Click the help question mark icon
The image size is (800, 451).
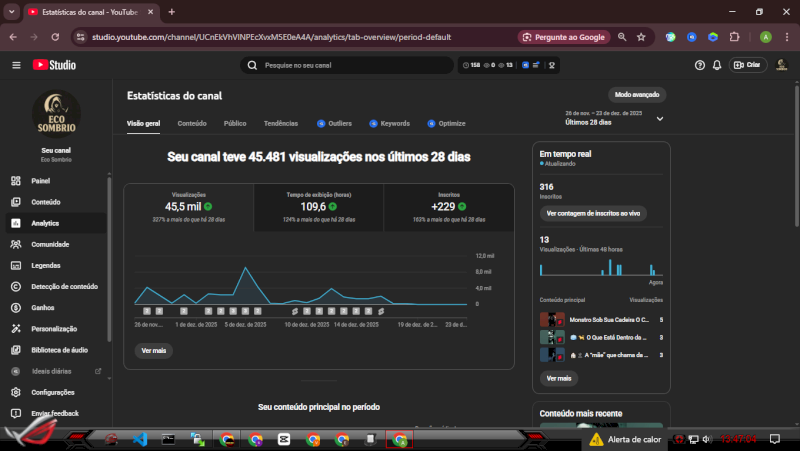pos(700,65)
